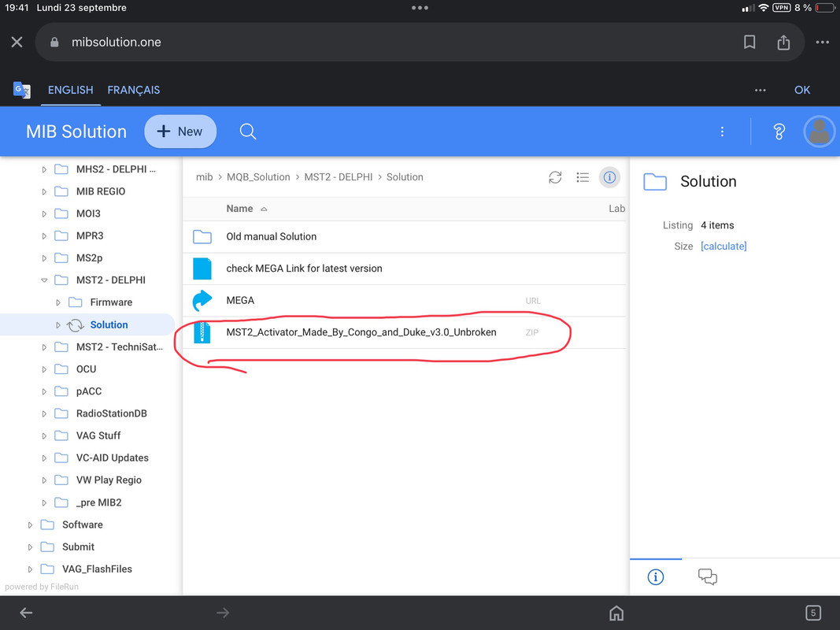Screen dimensions: 840x630
Task: Open the help question mark icon
Action: coord(779,132)
